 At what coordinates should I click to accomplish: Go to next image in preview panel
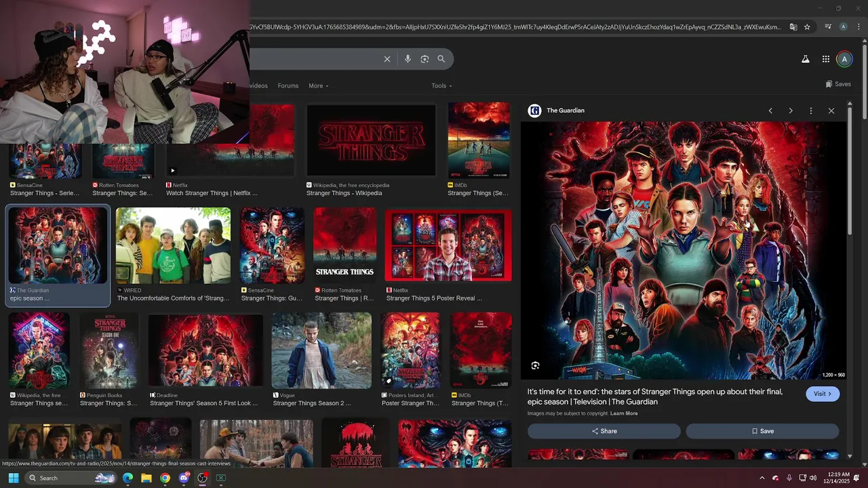pos(791,110)
